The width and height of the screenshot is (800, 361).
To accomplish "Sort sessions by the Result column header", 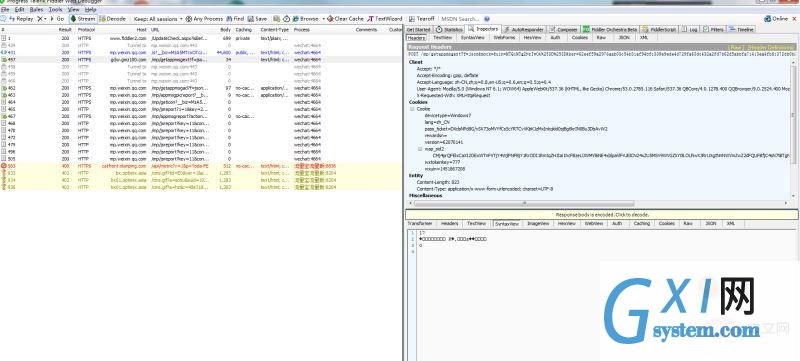I will tap(64, 30).
